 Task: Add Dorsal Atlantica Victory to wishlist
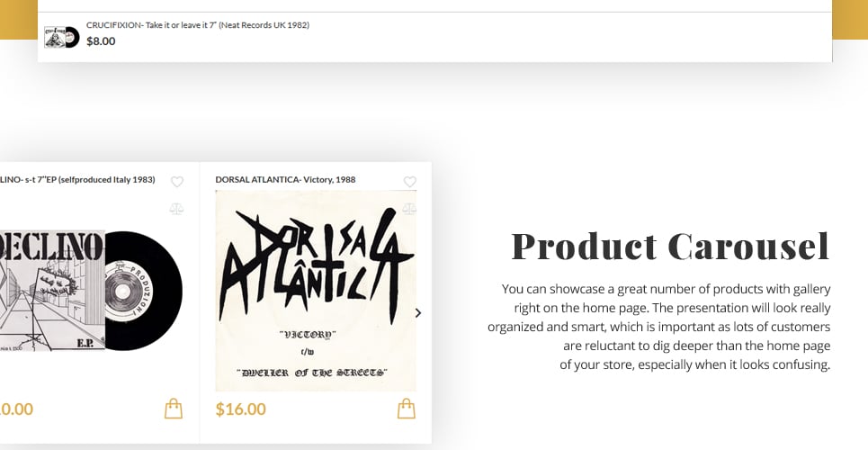(x=409, y=182)
